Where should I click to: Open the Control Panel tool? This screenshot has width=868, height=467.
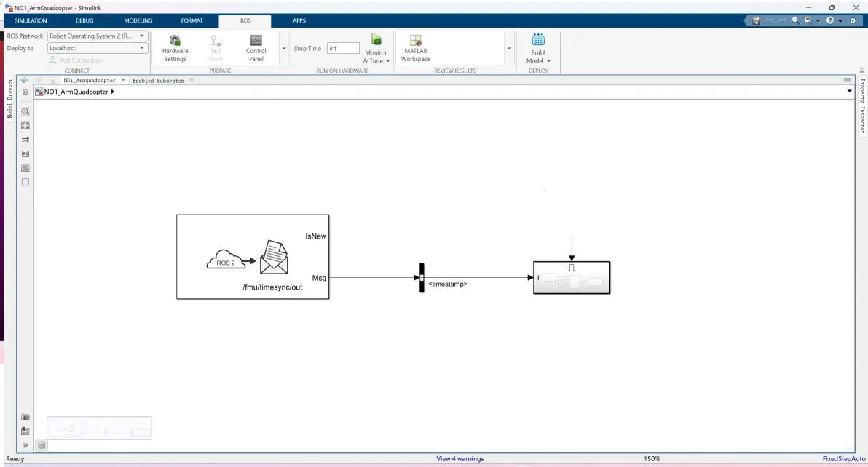pos(256,48)
